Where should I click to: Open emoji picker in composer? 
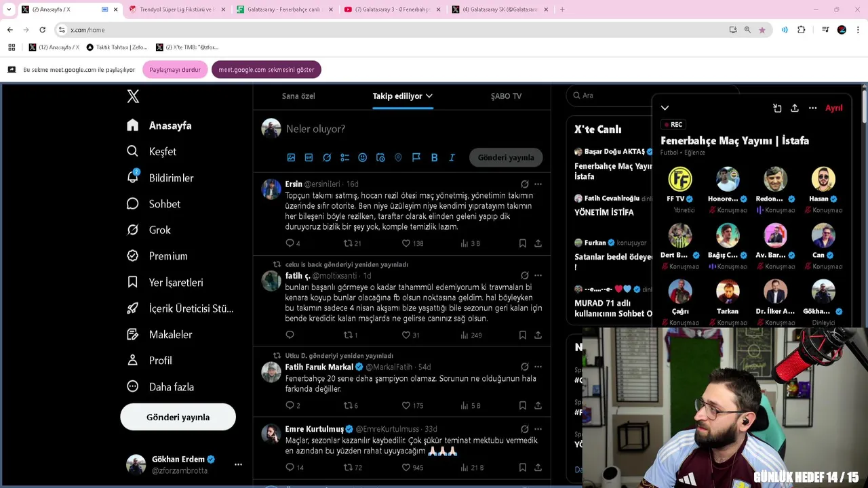click(x=362, y=157)
